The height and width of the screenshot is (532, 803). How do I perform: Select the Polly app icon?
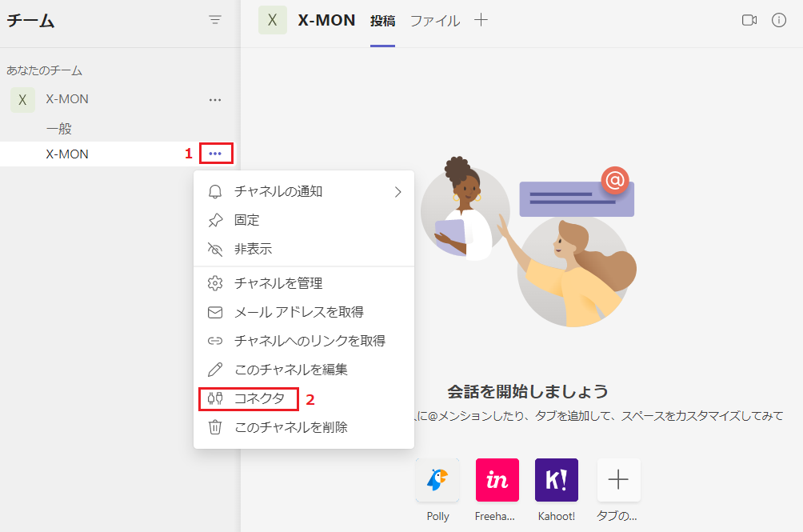click(x=437, y=480)
